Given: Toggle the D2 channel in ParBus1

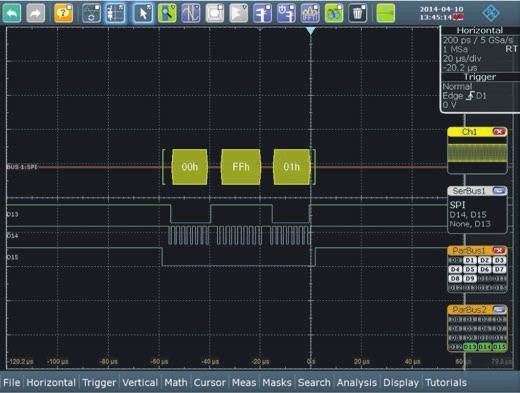Looking at the screenshot, I should click(x=484, y=260).
